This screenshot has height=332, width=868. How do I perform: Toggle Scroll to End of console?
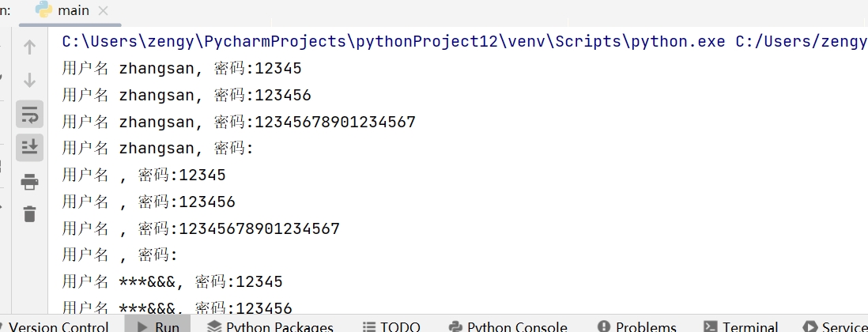click(30, 147)
